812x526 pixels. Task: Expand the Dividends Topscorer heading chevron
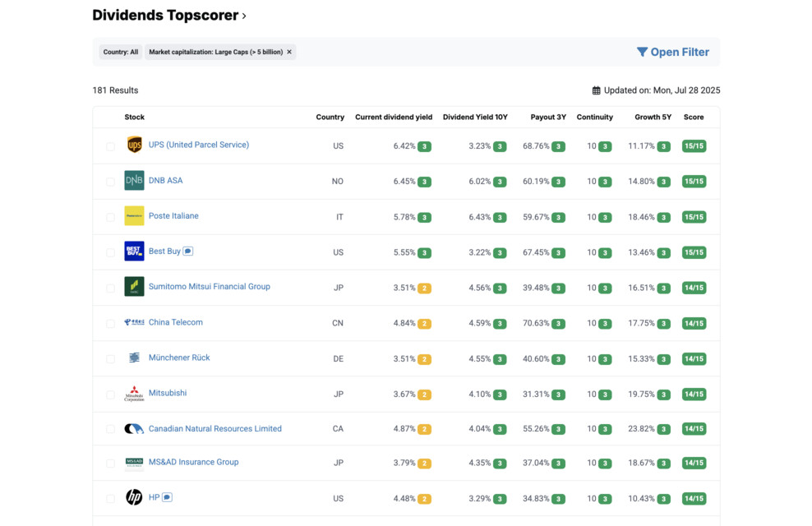(243, 15)
